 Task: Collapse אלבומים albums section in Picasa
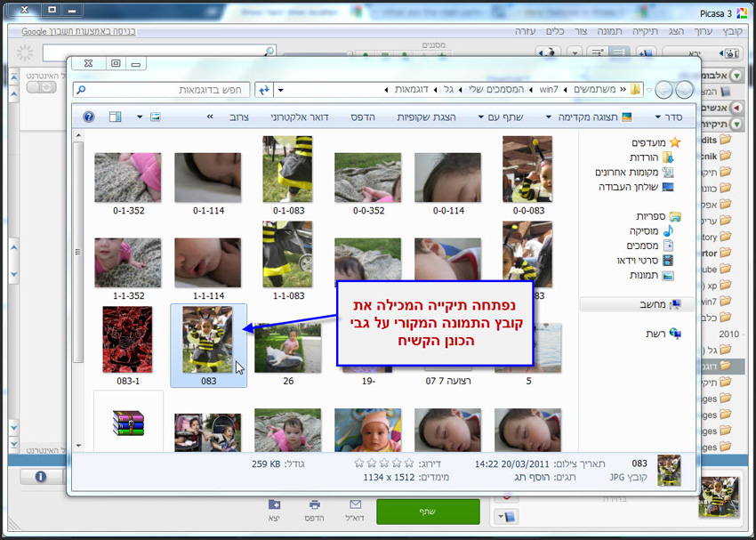[x=736, y=76]
